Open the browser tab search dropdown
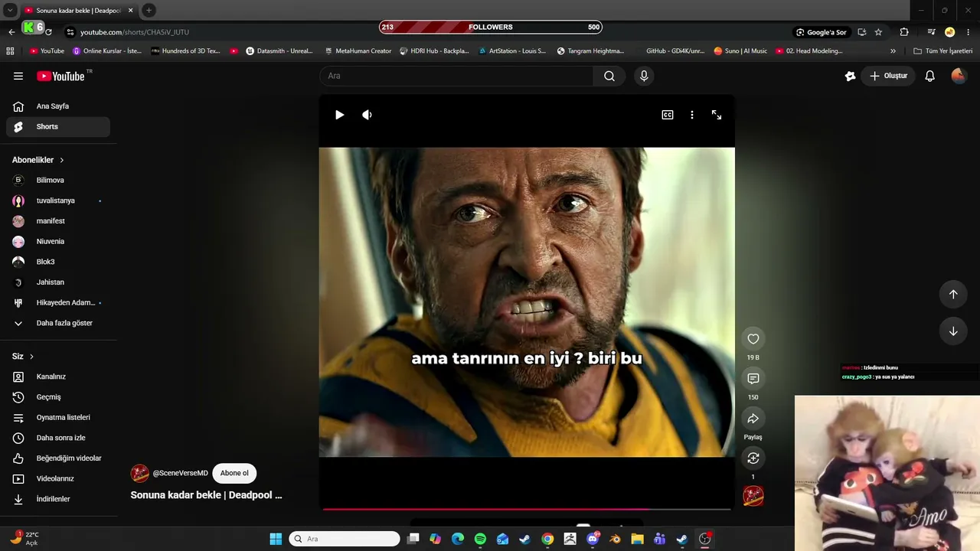Viewport: 980px width, 551px height. 10,11
